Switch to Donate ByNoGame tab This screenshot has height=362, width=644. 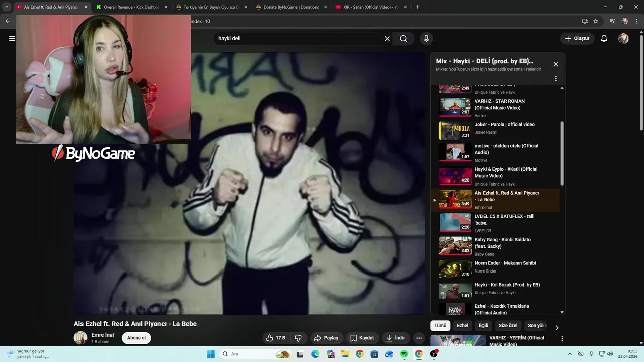tap(291, 7)
